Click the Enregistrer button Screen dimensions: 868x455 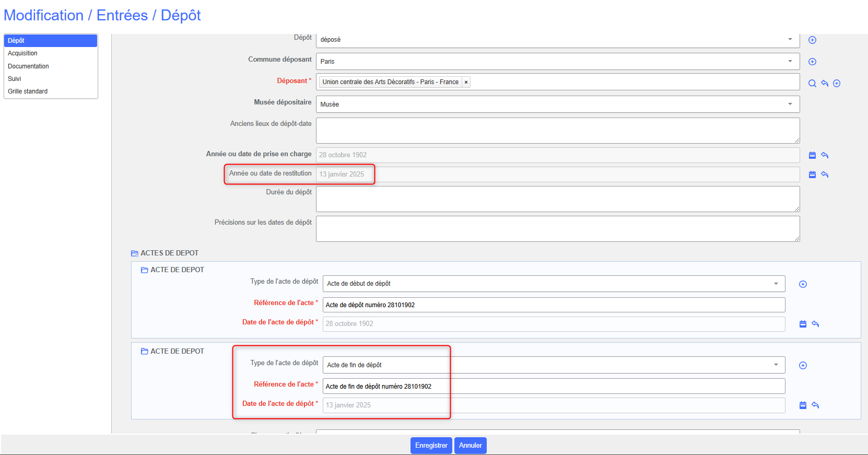point(431,446)
